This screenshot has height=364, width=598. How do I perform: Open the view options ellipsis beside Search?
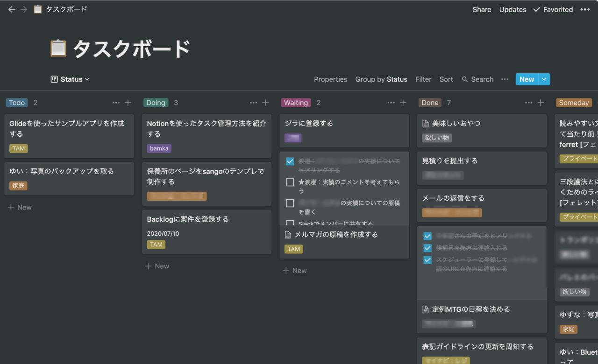(x=505, y=79)
